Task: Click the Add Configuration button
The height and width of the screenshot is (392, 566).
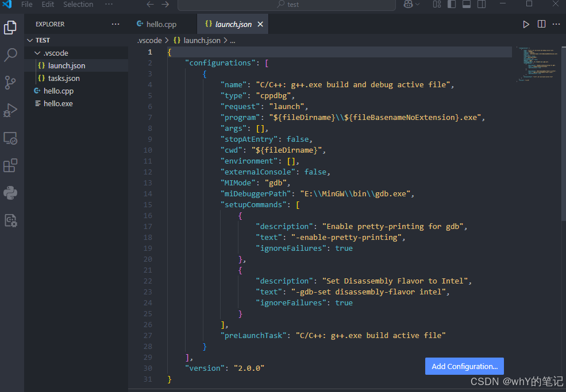Action: click(x=464, y=366)
